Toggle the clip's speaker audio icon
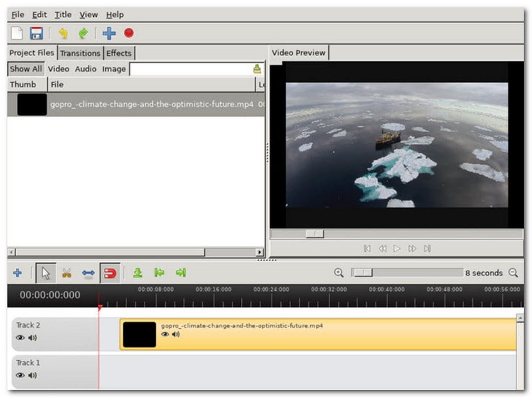 (x=176, y=334)
